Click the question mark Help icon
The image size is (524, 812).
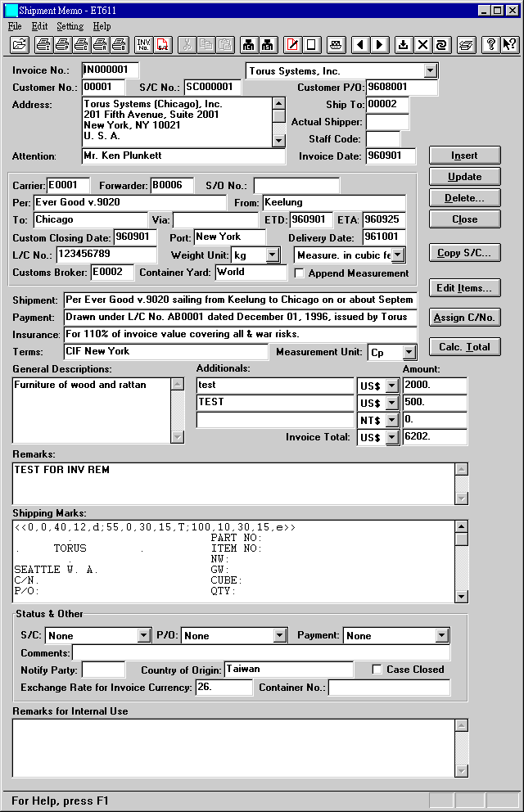coord(490,44)
